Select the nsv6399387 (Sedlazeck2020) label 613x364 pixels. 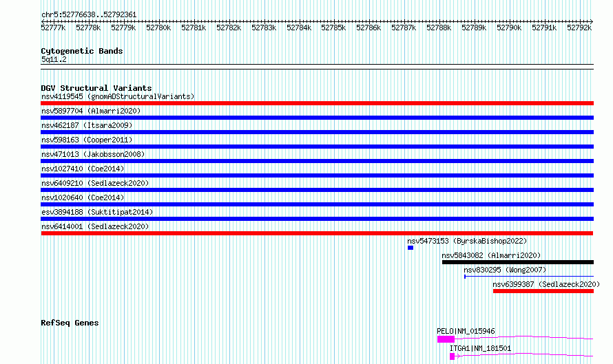[x=546, y=284]
